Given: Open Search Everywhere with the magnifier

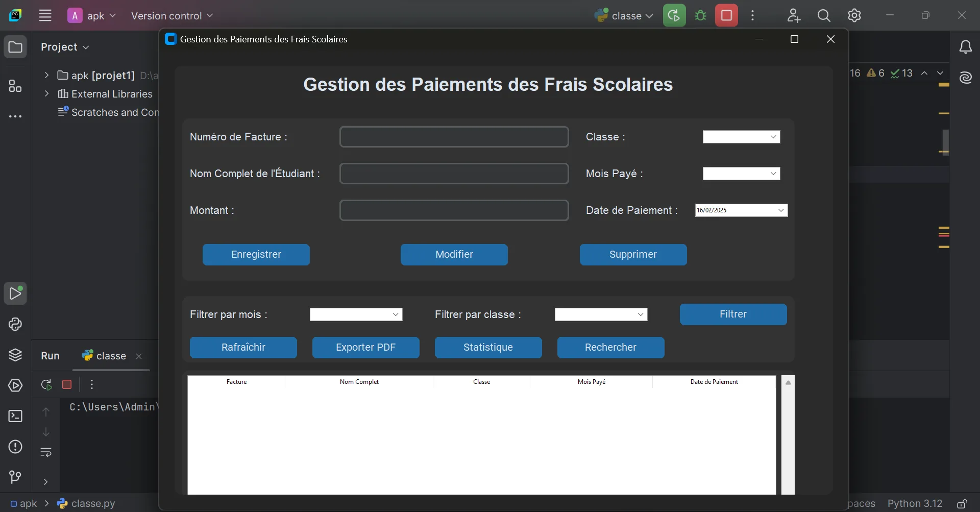Looking at the screenshot, I should pos(824,15).
